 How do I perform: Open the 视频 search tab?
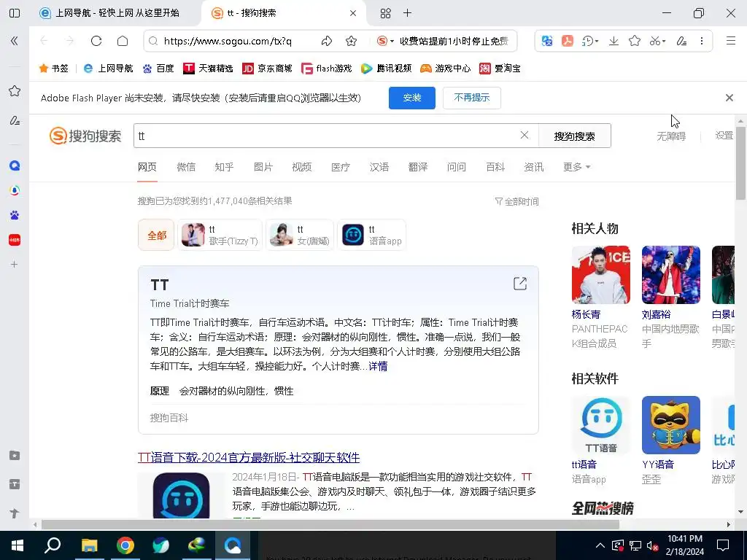pos(301,167)
